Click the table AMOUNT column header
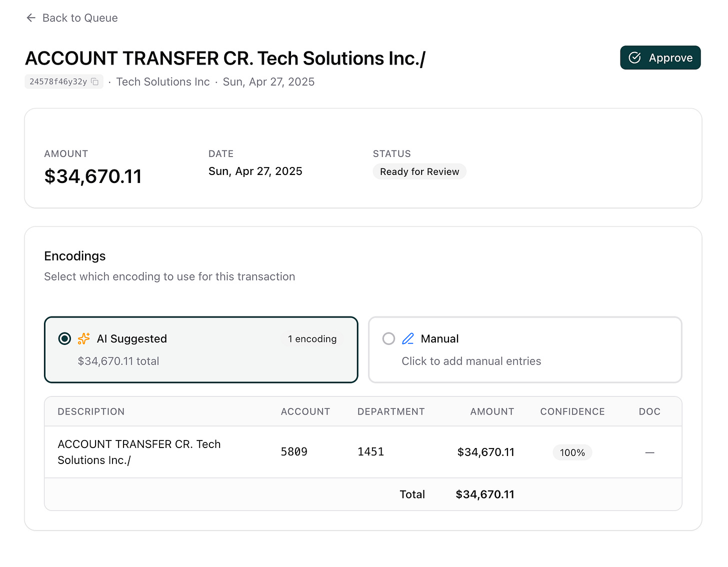The image size is (728, 567). (x=492, y=411)
